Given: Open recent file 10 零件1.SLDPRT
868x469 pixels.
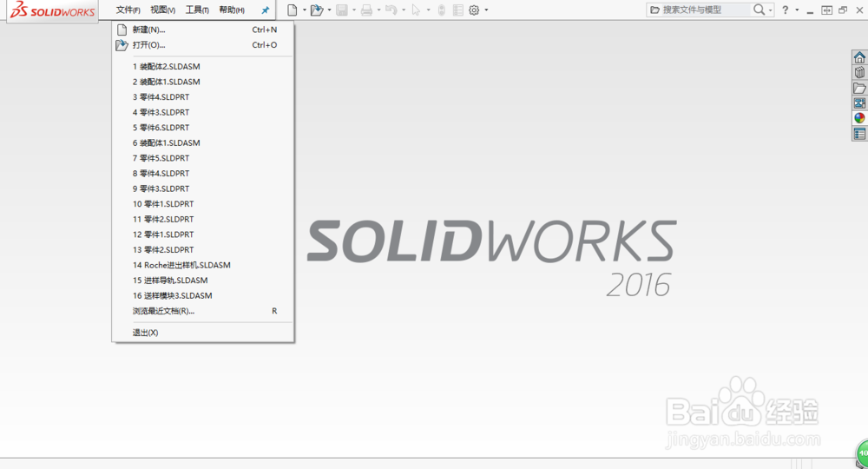Looking at the screenshot, I should point(202,204).
